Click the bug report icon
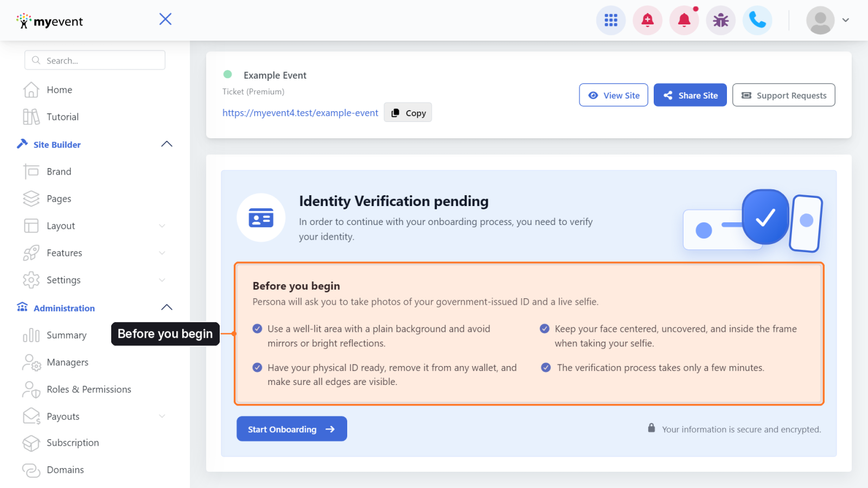868x488 pixels. [x=720, y=20]
